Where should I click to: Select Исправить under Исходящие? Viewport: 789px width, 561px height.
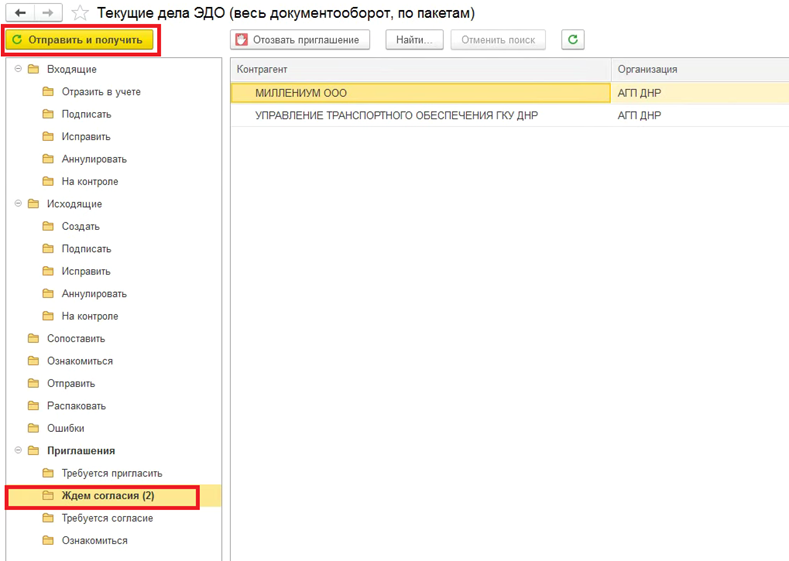tap(86, 271)
